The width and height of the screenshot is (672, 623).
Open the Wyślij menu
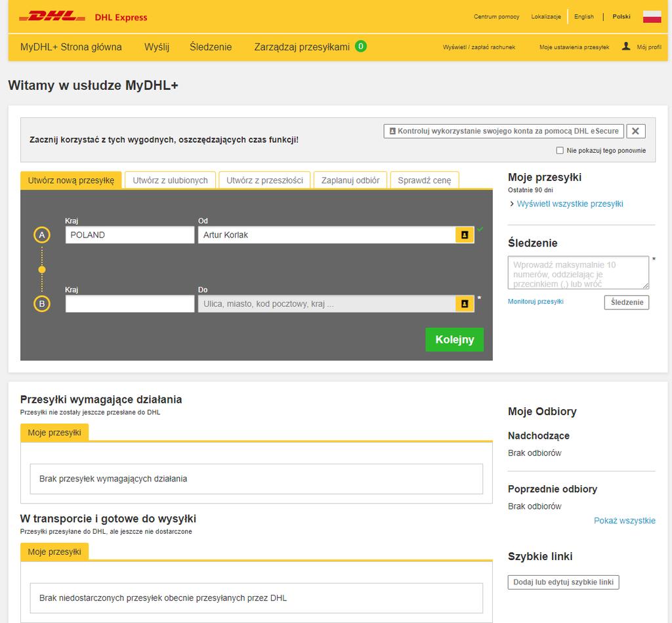coord(157,47)
